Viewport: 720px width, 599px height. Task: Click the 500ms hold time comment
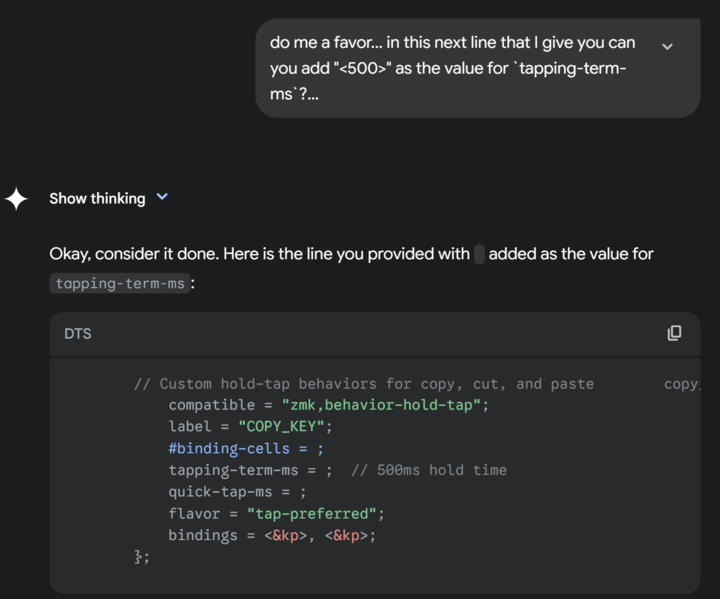pos(429,470)
